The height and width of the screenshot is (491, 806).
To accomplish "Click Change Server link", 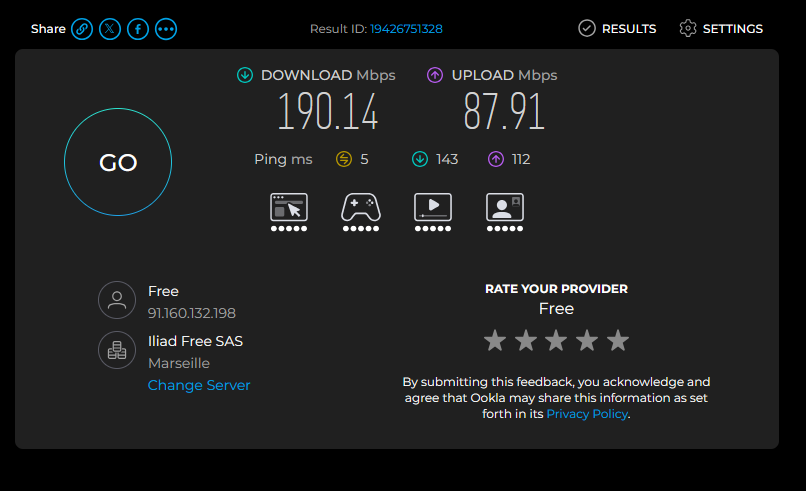I will pyautogui.click(x=199, y=385).
